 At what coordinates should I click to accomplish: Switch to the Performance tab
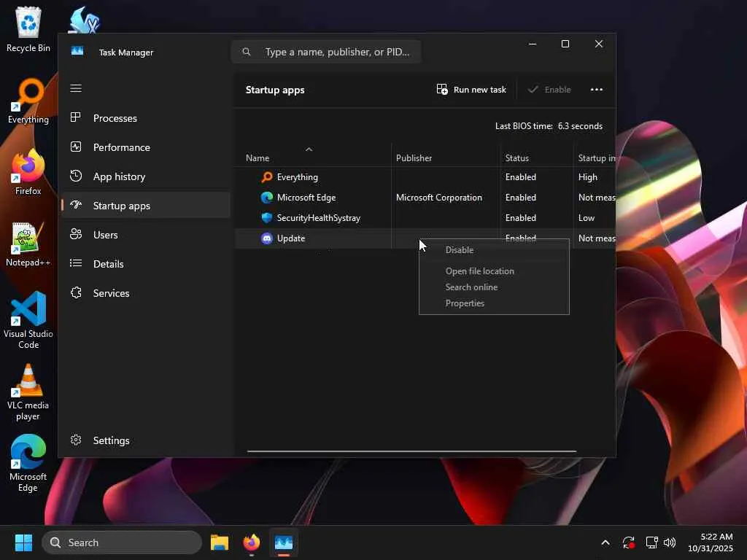coord(146,147)
